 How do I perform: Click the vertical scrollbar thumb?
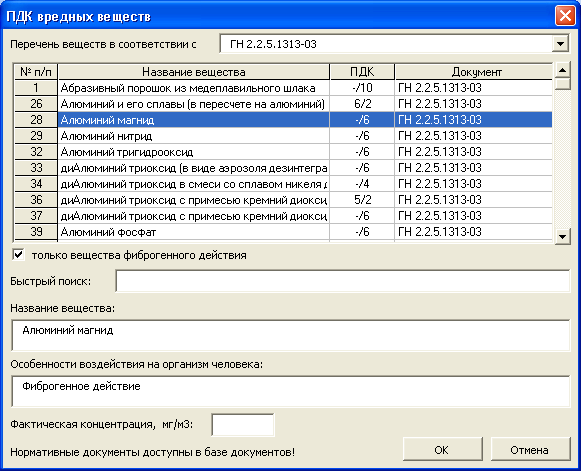(x=562, y=84)
